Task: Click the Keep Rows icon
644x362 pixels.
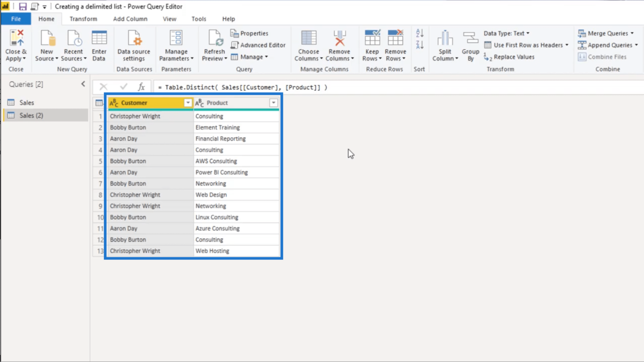Action: pyautogui.click(x=372, y=38)
